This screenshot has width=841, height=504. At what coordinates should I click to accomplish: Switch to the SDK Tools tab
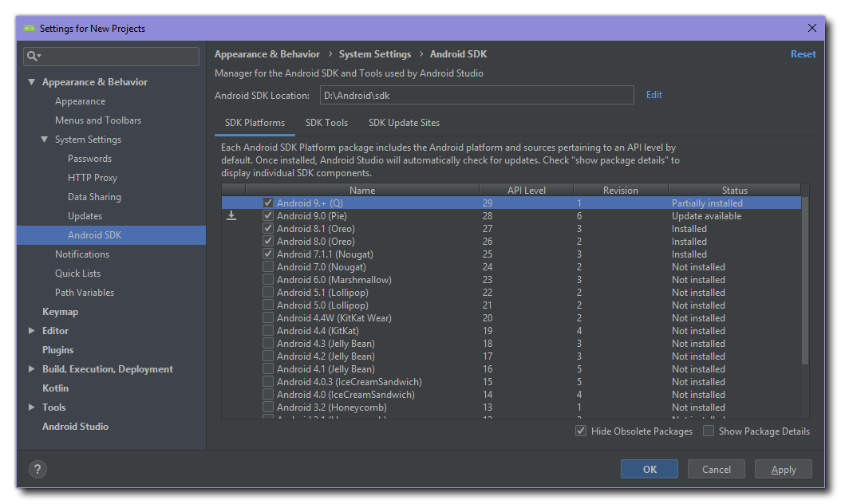pyautogui.click(x=326, y=123)
